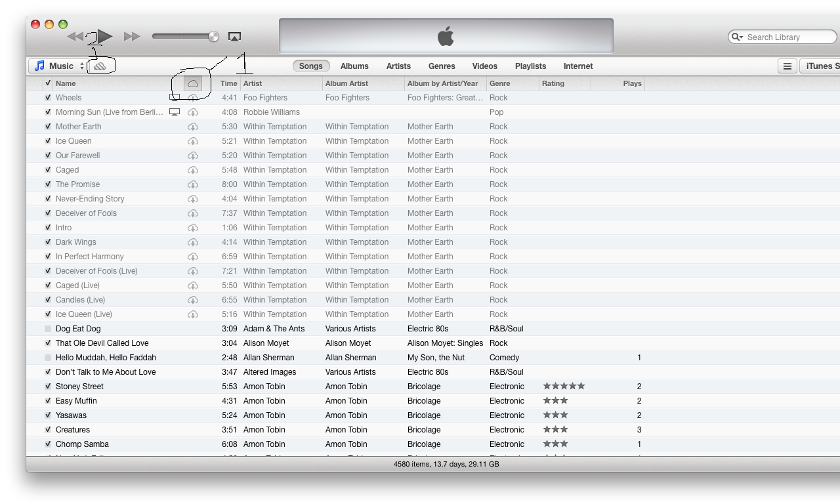Sort by the iCloud status column header
The image size is (840, 504).
pyautogui.click(x=193, y=83)
